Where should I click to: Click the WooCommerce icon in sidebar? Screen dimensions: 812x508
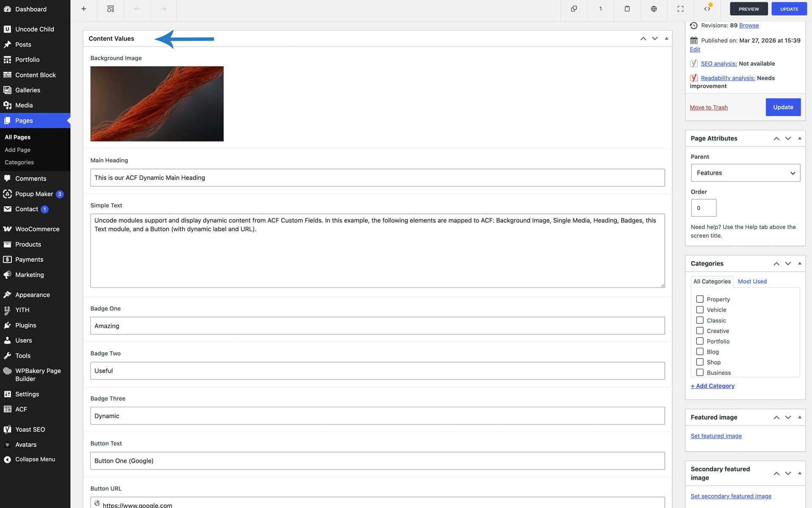(x=7, y=229)
